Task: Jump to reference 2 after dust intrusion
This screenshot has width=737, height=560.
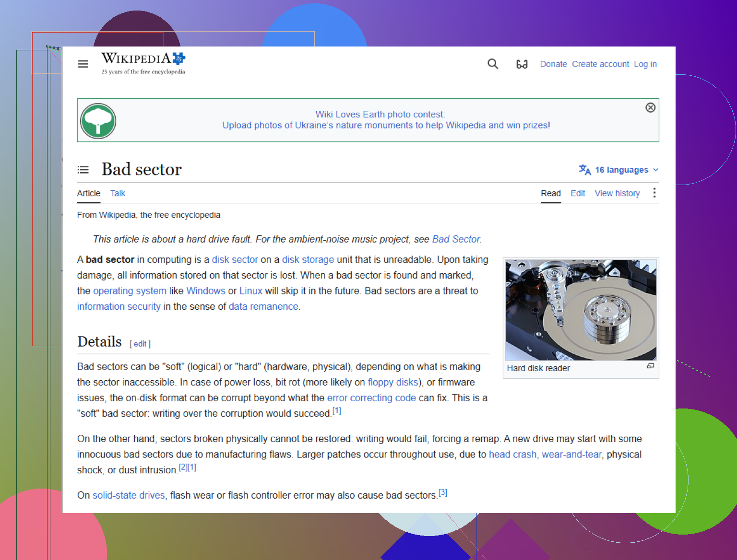Action: click(x=183, y=467)
